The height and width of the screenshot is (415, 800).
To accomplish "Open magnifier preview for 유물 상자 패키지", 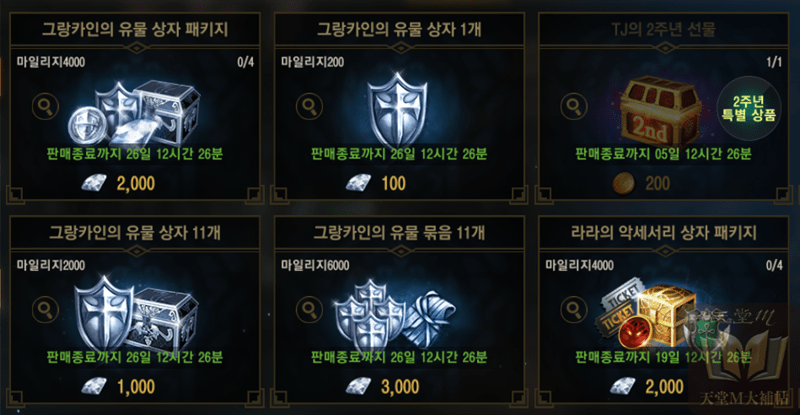I will coord(45,107).
